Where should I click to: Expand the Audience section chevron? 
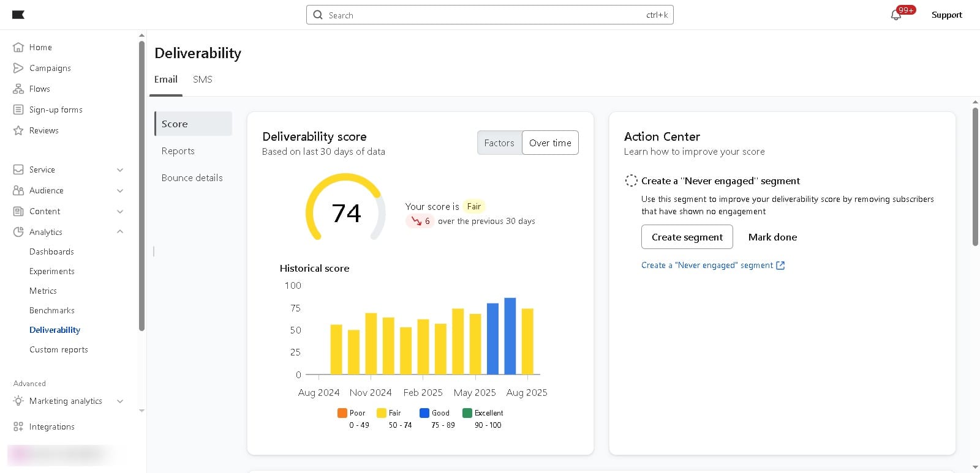120,190
